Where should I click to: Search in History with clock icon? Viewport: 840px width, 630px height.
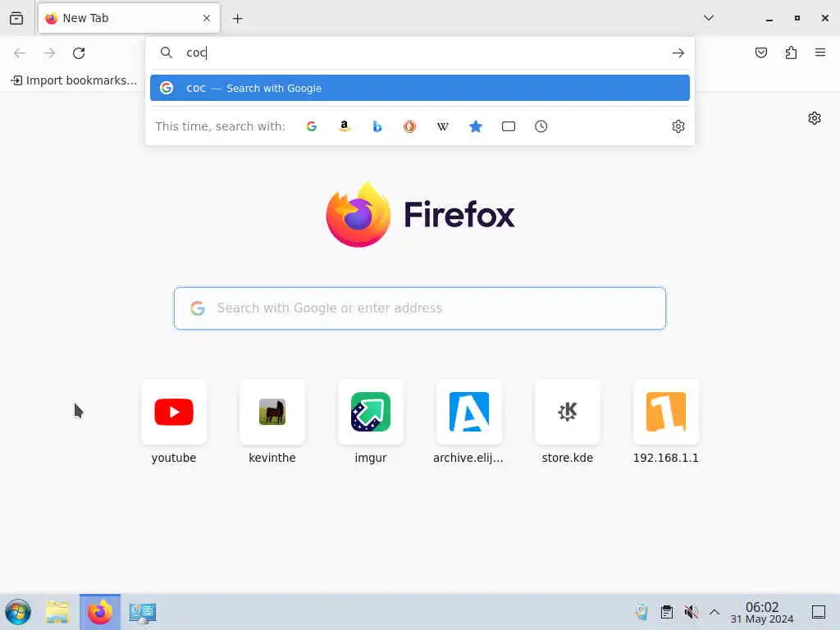541,126
